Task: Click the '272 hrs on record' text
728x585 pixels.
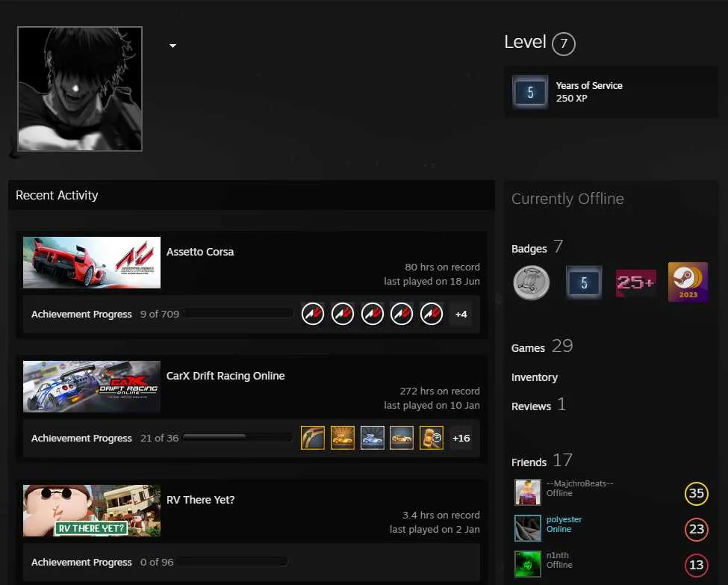Action: (440, 391)
